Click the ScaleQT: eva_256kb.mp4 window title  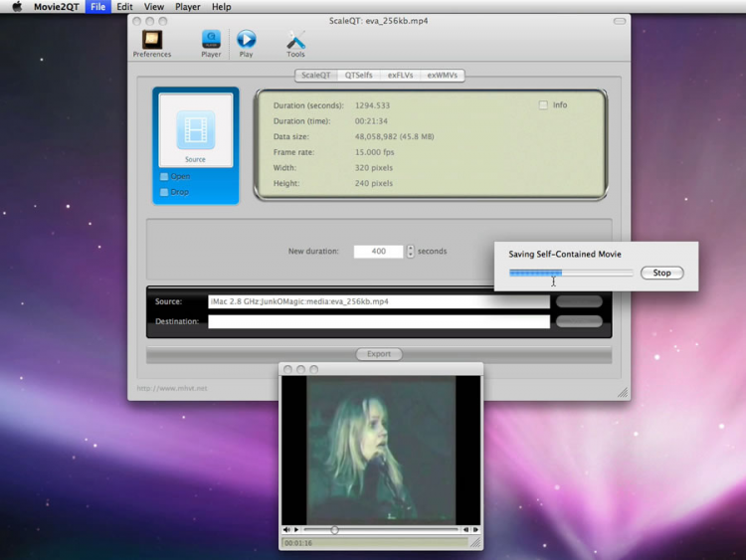click(378, 21)
